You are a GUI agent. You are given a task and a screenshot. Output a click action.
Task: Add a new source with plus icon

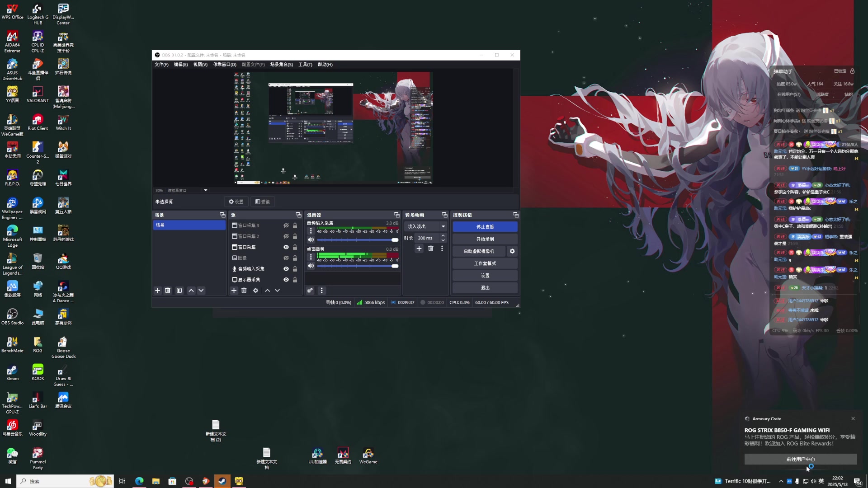[234, 291]
